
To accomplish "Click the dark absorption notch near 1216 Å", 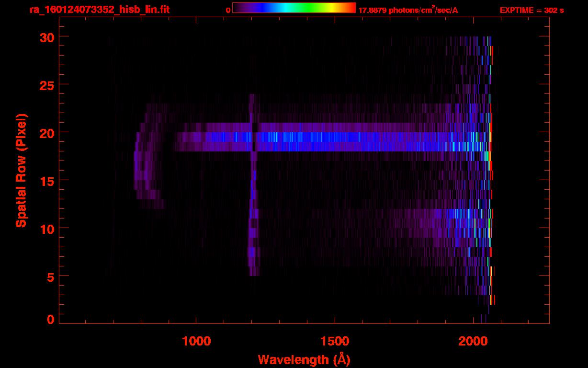I will point(254,138).
